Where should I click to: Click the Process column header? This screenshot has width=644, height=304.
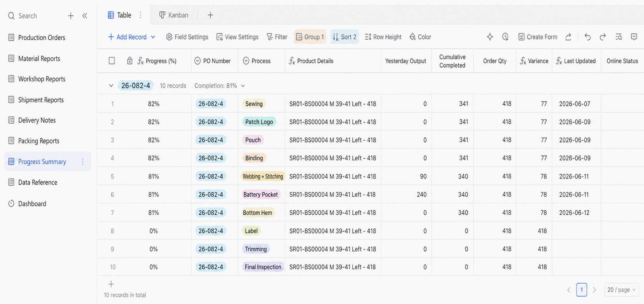(x=262, y=61)
